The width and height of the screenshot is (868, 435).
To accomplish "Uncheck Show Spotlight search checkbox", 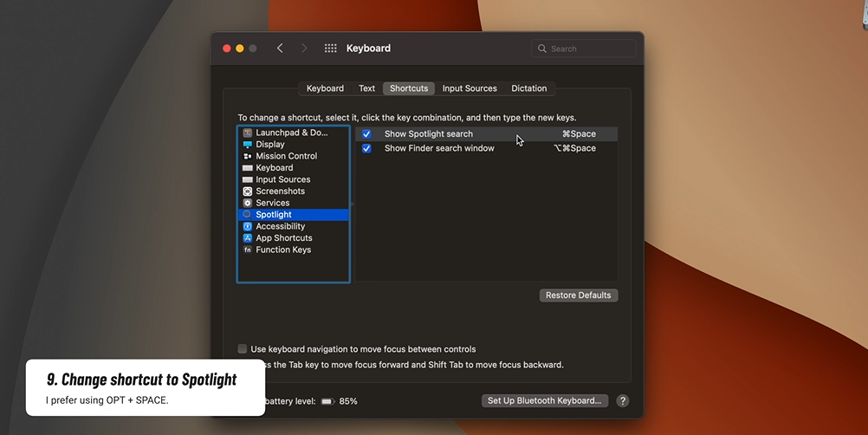I will [x=366, y=134].
